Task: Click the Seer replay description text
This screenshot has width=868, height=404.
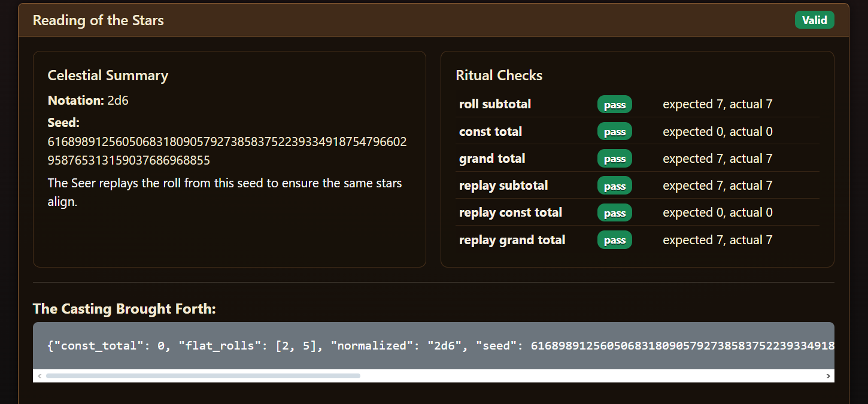Action: [224, 192]
